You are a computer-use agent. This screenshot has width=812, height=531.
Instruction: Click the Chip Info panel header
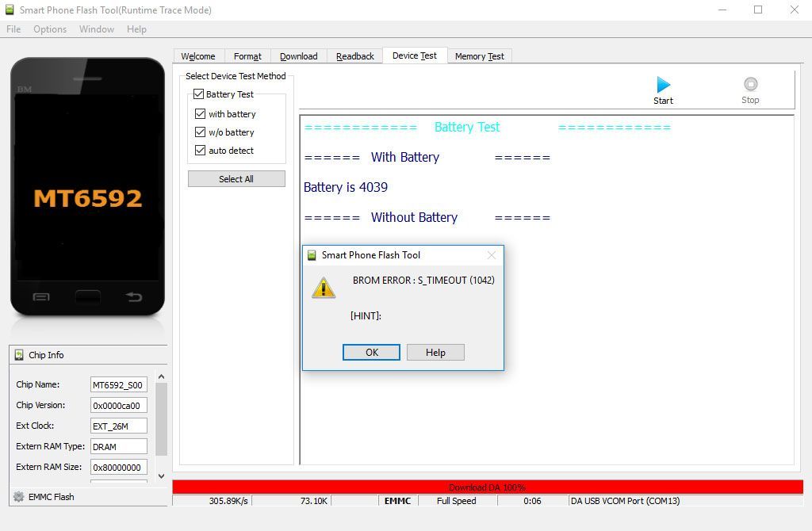click(88, 355)
